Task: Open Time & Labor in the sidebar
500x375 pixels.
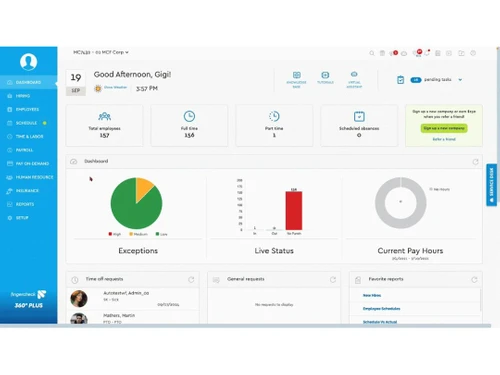Action: point(28,136)
